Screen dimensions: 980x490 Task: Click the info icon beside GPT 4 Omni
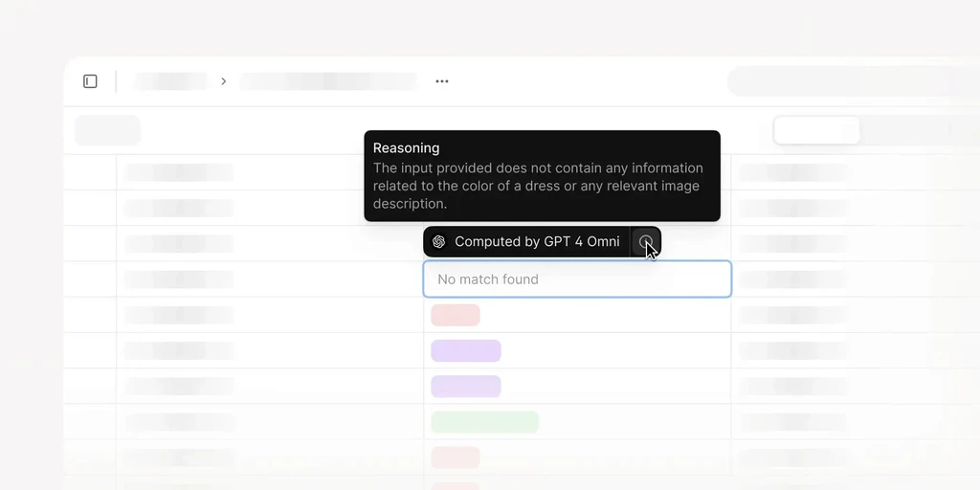coord(646,242)
